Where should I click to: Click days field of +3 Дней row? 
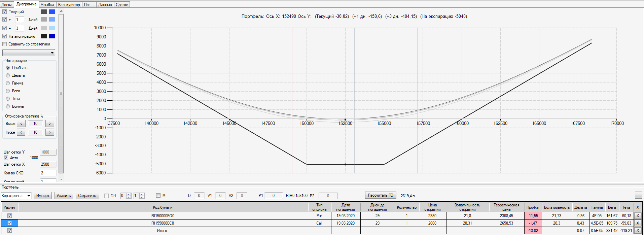(x=20, y=28)
